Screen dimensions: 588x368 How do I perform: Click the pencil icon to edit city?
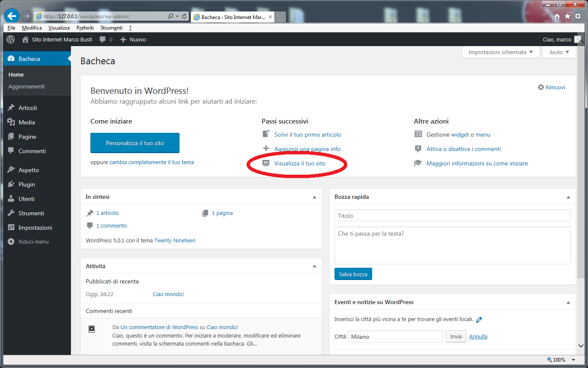pos(479,320)
